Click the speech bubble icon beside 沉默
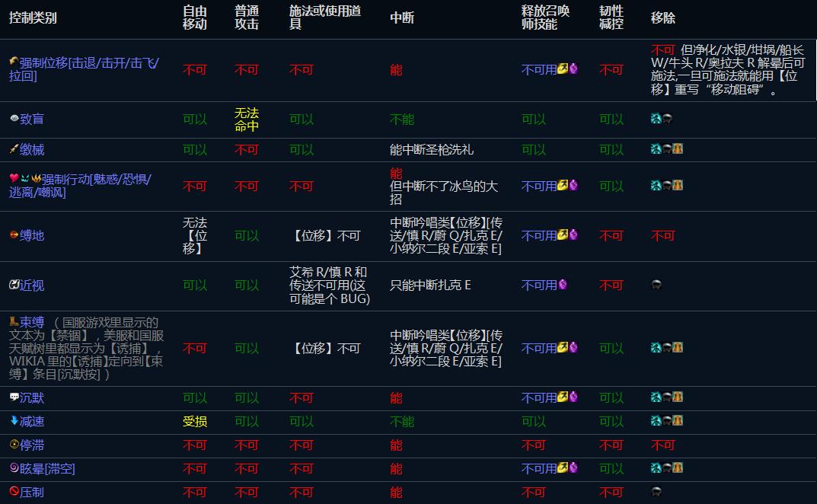 (x=14, y=397)
